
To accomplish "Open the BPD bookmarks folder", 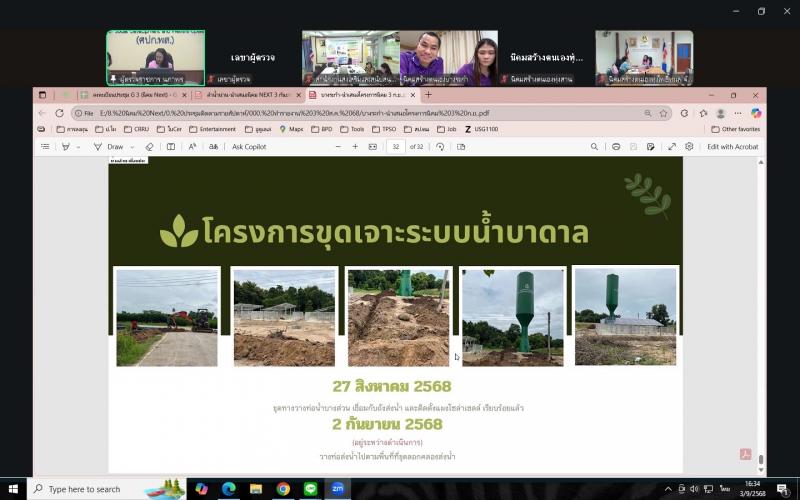I will point(322,130).
